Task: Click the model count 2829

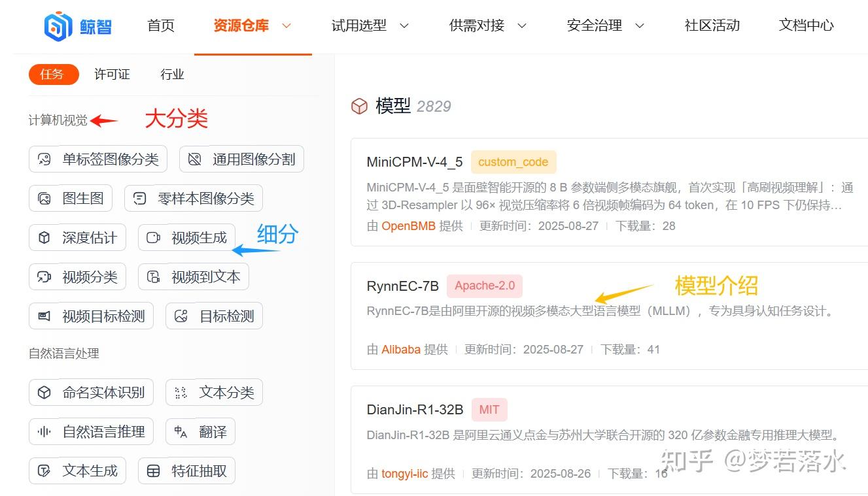Action: (x=434, y=107)
